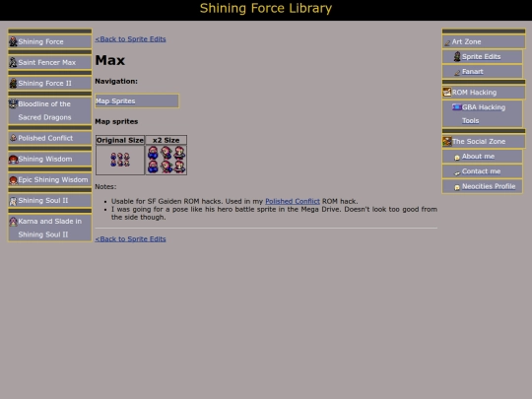The height and width of the screenshot is (399, 532).
Task: Click the Shining Soul II character icon
Action: coord(13,201)
